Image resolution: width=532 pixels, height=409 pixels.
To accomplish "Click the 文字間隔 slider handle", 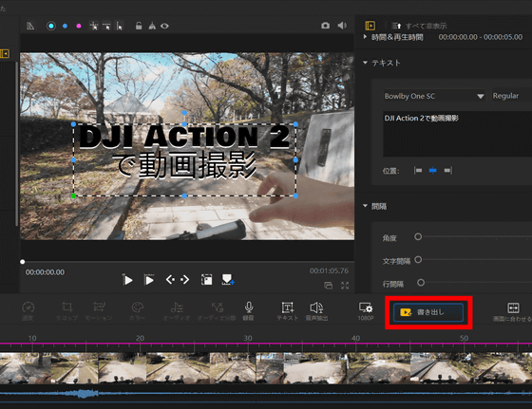I will click(418, 260).
